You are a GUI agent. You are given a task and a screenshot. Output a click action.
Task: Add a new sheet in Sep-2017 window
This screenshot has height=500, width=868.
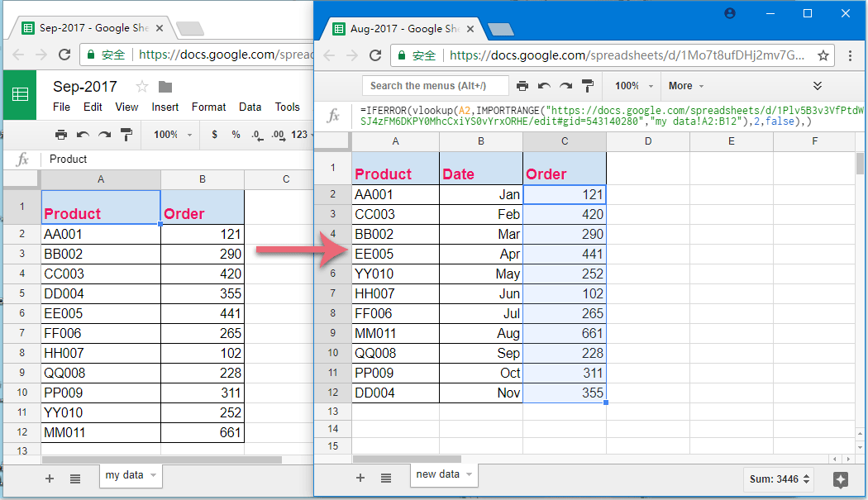(50, 479)
